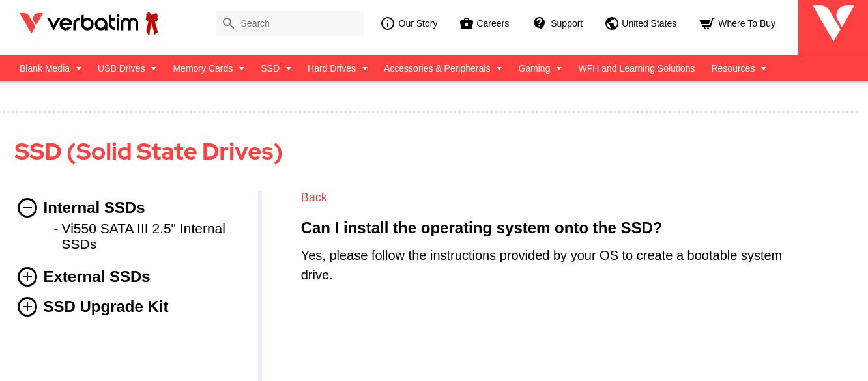Select Hard Drives menu item
Viewport: 868px width, 381px height.
(x=332, y=68)
